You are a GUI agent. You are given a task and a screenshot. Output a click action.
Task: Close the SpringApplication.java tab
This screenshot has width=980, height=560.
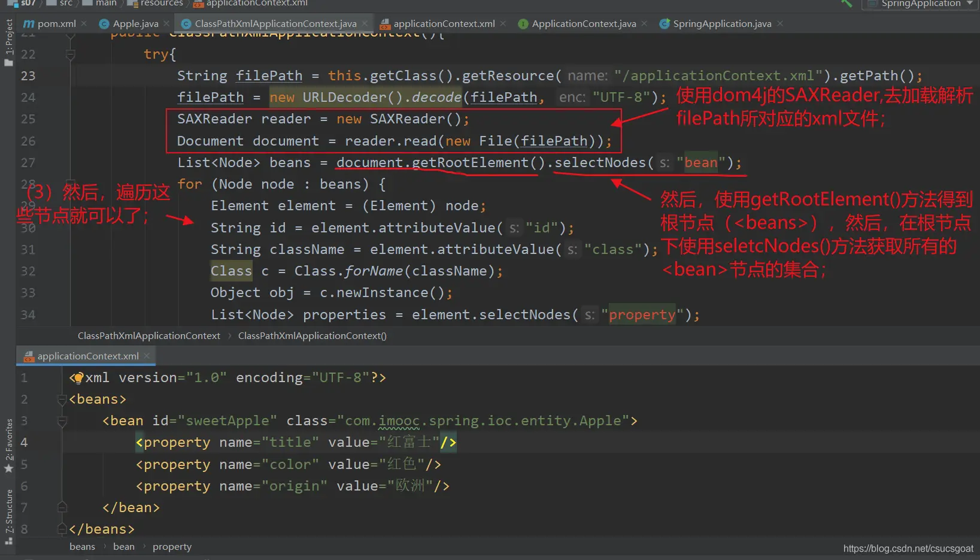pos(779,23)
